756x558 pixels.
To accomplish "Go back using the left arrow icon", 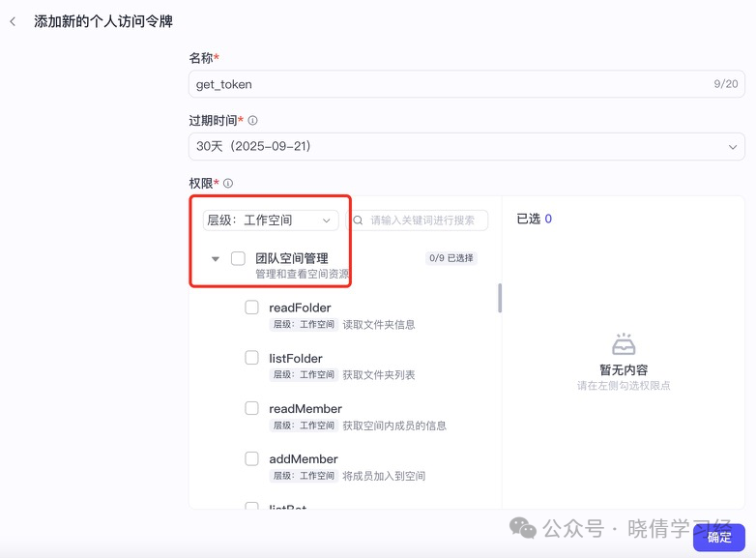I will [x=13, y=21].
